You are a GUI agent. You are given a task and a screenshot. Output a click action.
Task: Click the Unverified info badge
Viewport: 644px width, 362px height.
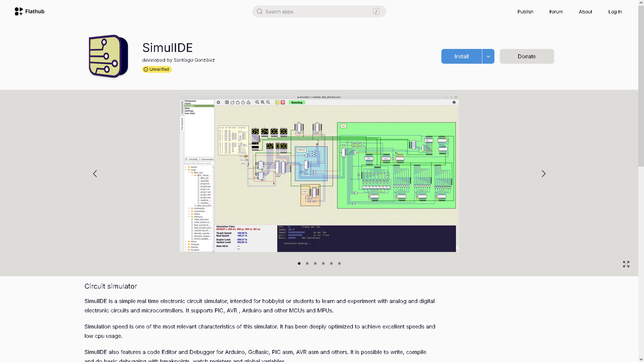(157, 69)
